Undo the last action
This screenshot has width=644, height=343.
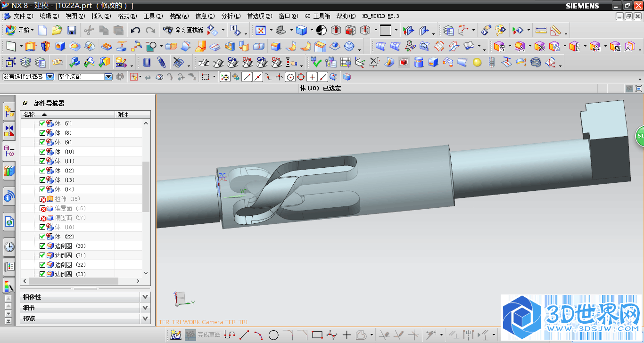click(136, 30)
